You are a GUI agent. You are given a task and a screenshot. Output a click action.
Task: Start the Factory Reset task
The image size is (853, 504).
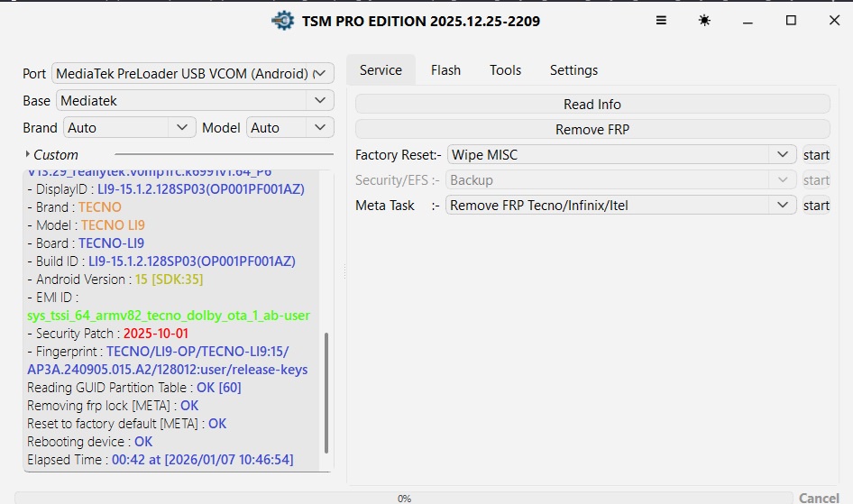point(816,155)
